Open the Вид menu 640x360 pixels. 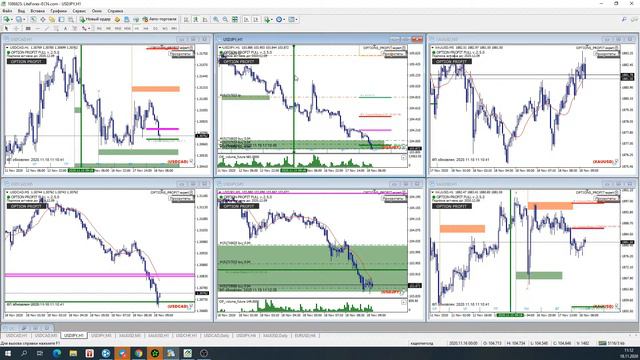click(x=21, y=11)
